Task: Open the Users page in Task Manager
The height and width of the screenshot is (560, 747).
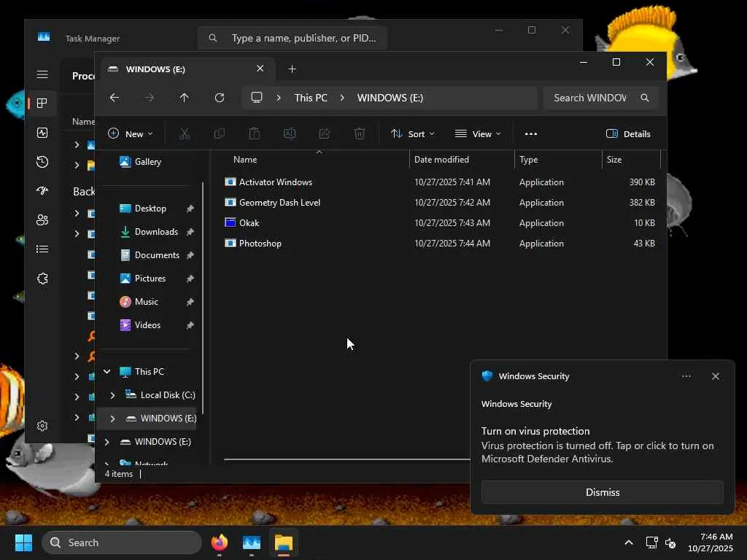Action: pyautogui.click(x=42, y=220)
